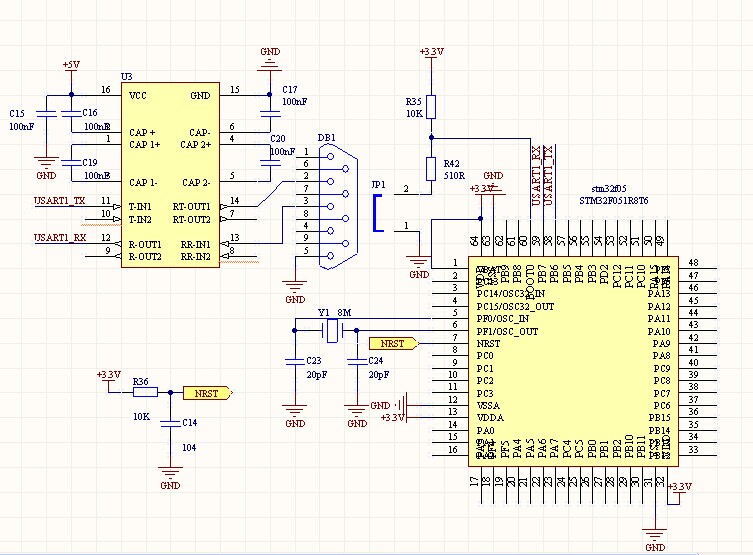Screen dimensions: 753x555
Task: Click the USART1_RX net label at U3
Action: (60, 238)
